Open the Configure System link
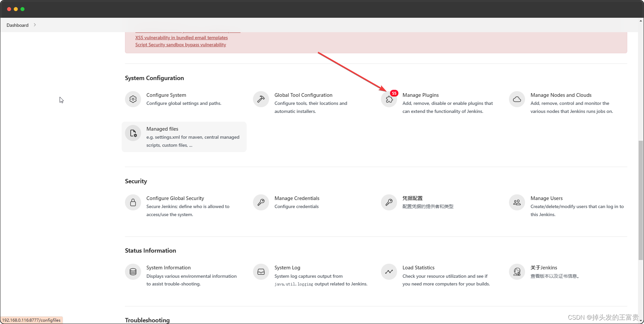Image resolution: width=644 pixels, height=324 pixels. [x=166, y=95]
